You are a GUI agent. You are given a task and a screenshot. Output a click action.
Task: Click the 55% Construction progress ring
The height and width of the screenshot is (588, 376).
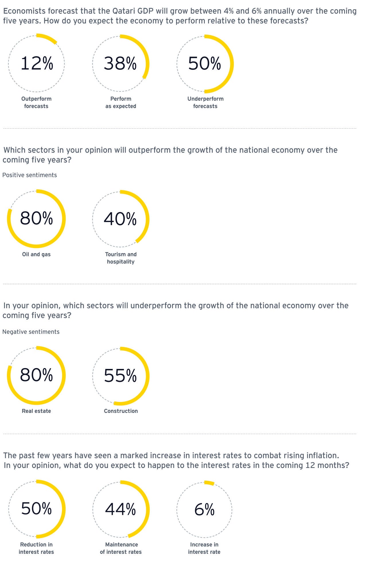coord(120,376)
